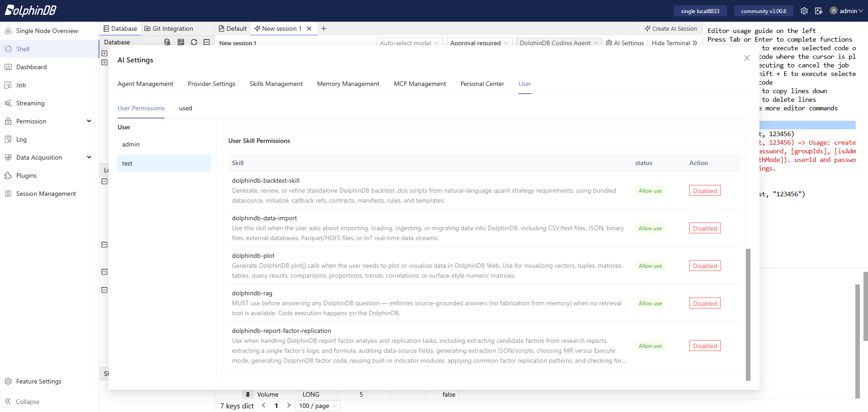Click the DolphinDB logo
The height and width of the screenshot is (412, 868).
coord(30,10)
